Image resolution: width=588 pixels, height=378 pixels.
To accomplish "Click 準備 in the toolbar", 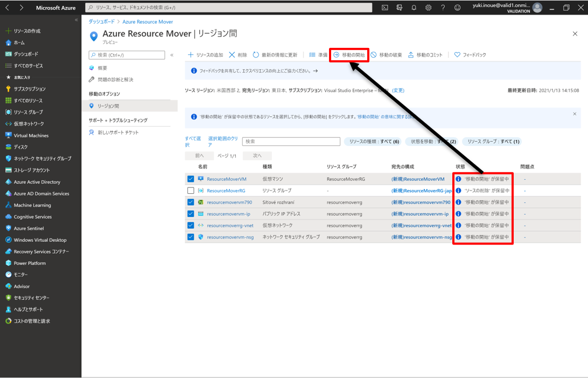I will click(318, 55).
